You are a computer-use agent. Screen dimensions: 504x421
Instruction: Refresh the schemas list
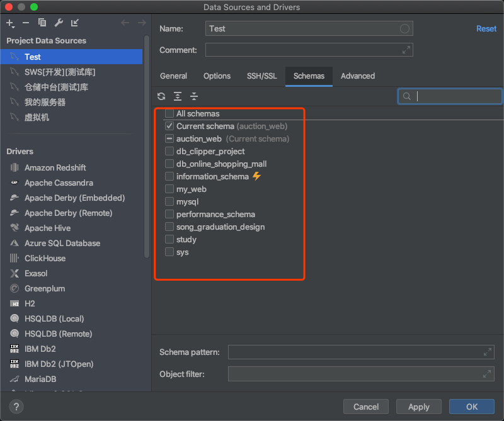pyautogui.click(x=161, y=96)
